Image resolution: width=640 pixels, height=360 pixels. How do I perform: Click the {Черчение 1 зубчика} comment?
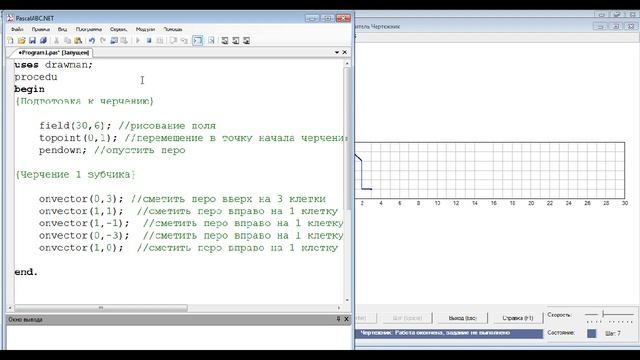[76, 175]
